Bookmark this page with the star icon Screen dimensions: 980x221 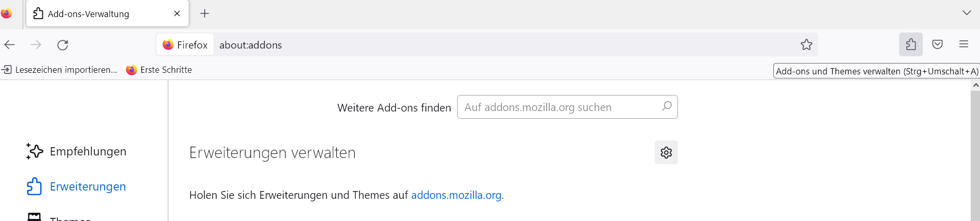806,45
